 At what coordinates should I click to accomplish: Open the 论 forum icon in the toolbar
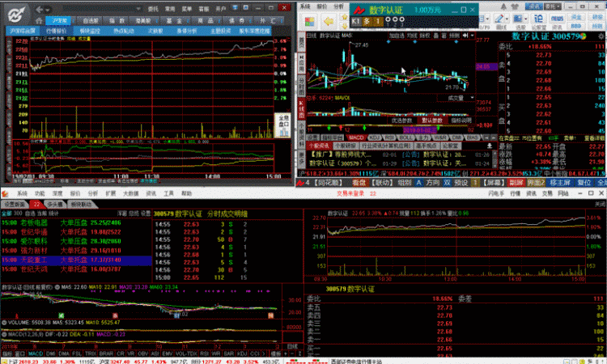(x=538, y=19)
